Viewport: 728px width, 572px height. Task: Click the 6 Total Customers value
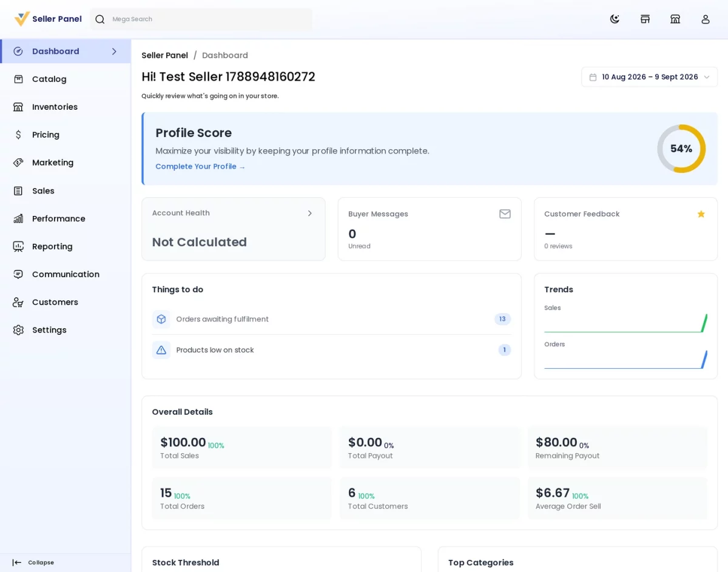click(x=352, y=493)
